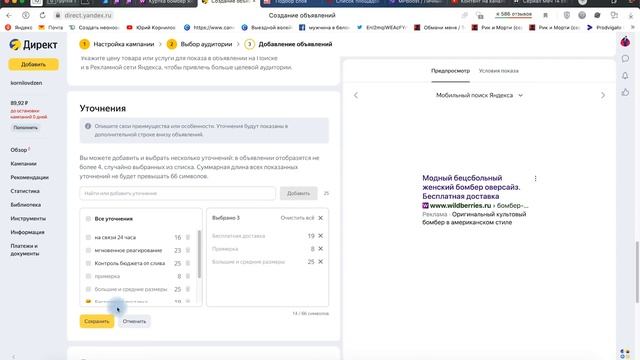The image size is (640, 360).
Task: Click the grey Добавить clarification button
Action: click(298, 193)
